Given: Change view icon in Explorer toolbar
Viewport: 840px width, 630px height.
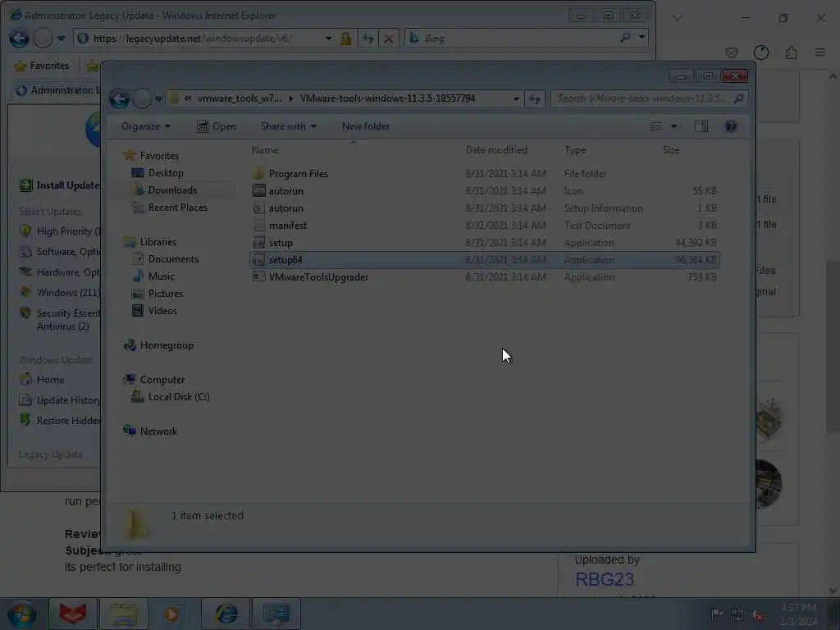Looking at the screenshot, I should [x=656, y=126].
